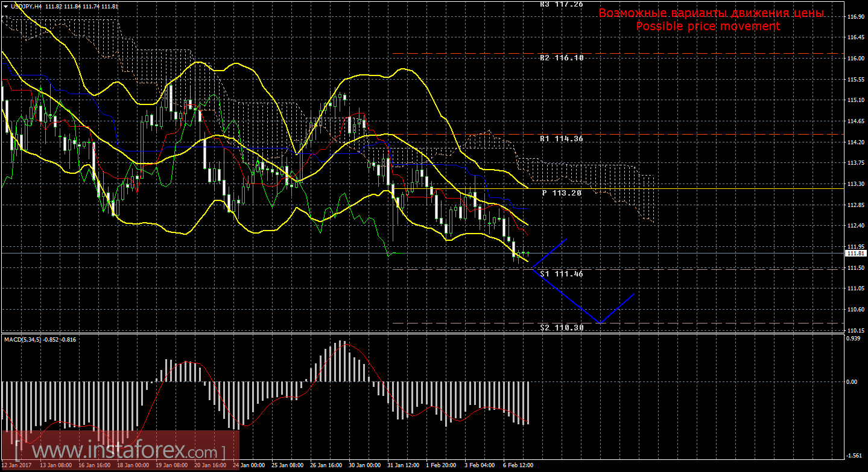Click the S1 111.46 support label
The height and width of the screenshot is (472, 868).
[x=561, y=274]
